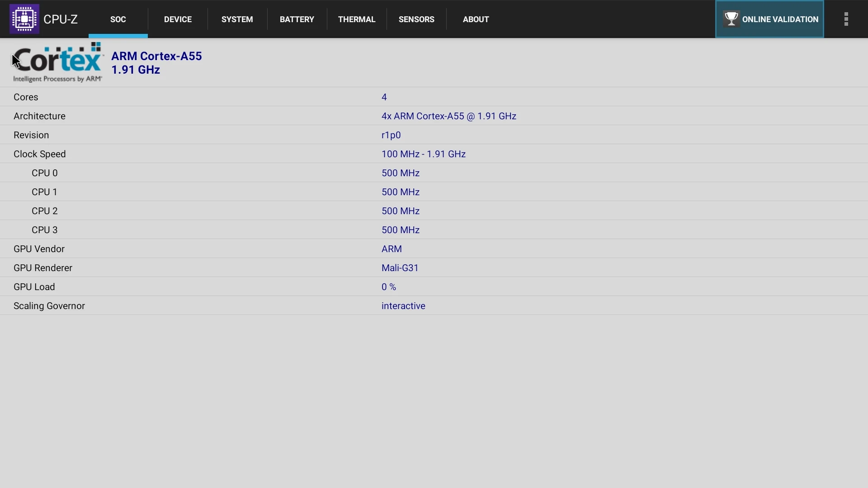Click the Cortex ARM logo image
Viewport: 868px width, 488px height.
point(58,62)
